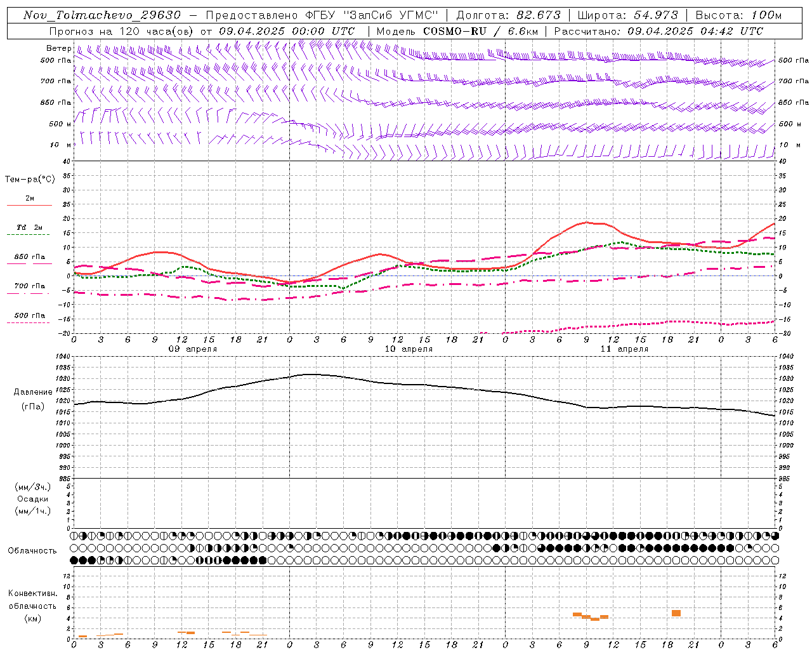The width and height of the screenshot is (812, 650).
Task: Click the line sample under 700 гПа temperature legend
Action: tap(29, 293)
